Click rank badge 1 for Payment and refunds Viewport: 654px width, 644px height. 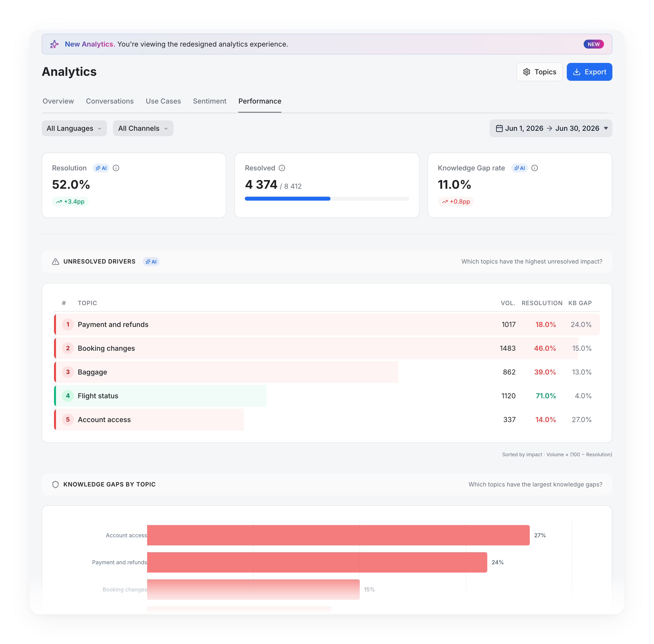pos(68,324)
